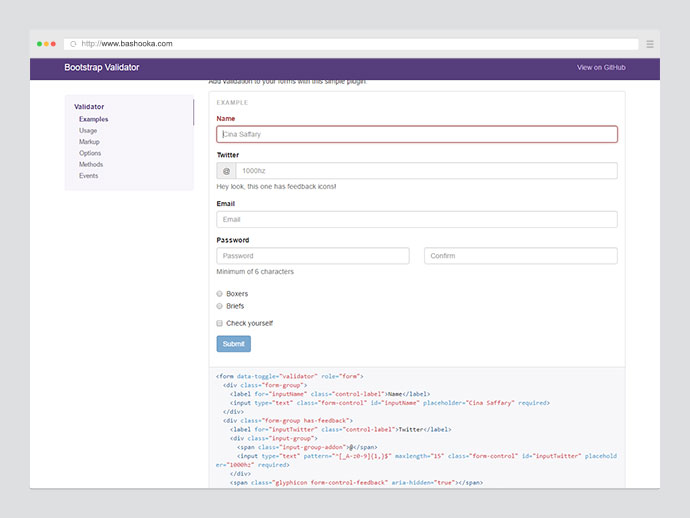Select the Briefs radio button

[x=219, y=306]
